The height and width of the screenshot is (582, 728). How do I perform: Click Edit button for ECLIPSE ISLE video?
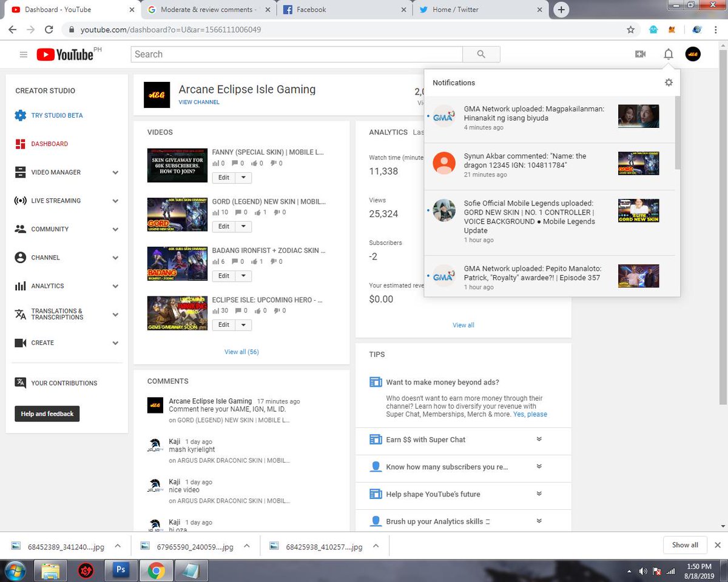click(x=224, y=325)
